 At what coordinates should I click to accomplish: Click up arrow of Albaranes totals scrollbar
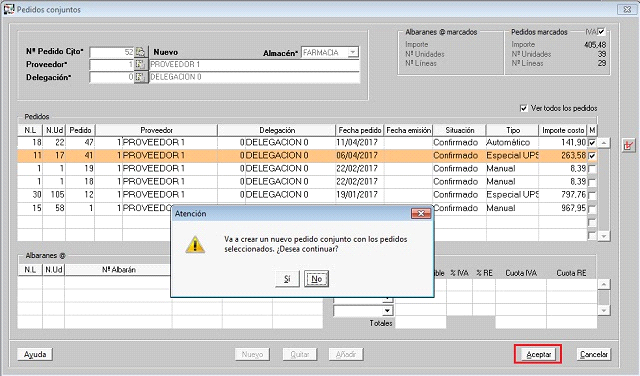click(x=604, y=285)
